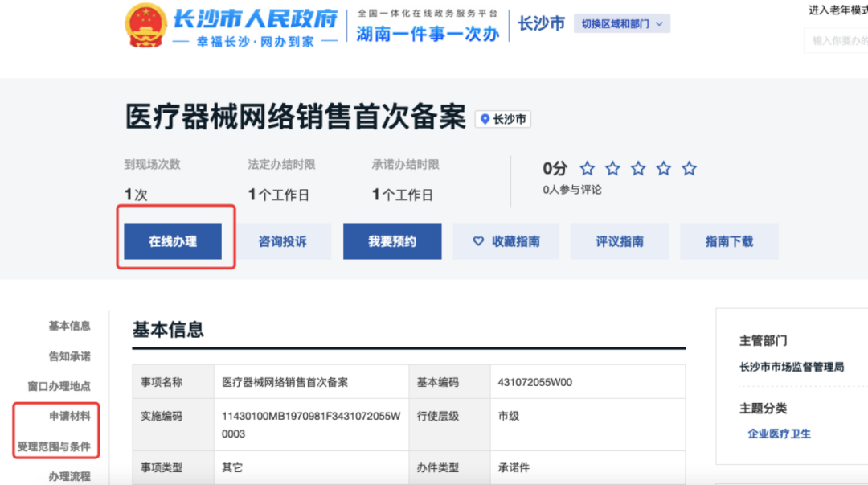Open the 企业医疗卫生 category link
The height and width of the screenshot is (485, 868).
pos(779,434)
